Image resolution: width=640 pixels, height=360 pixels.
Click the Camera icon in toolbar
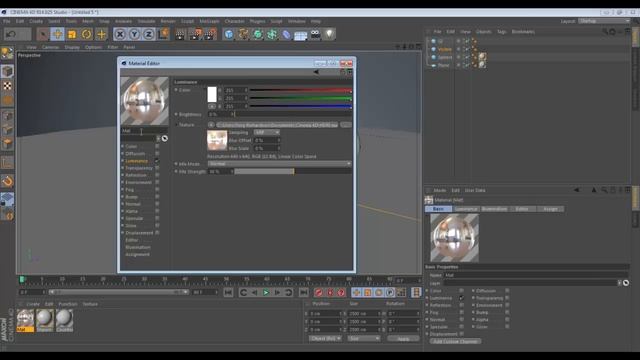315,34
